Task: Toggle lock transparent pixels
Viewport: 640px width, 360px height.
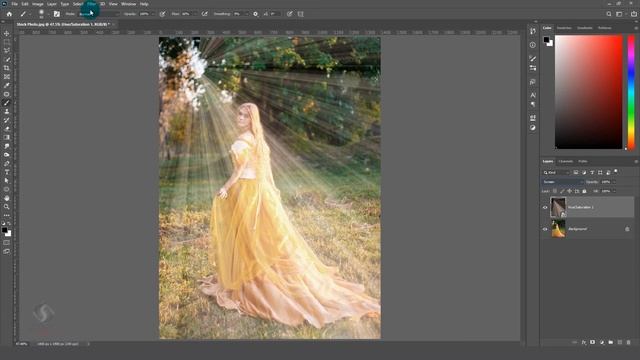Action: pos(555,191)
